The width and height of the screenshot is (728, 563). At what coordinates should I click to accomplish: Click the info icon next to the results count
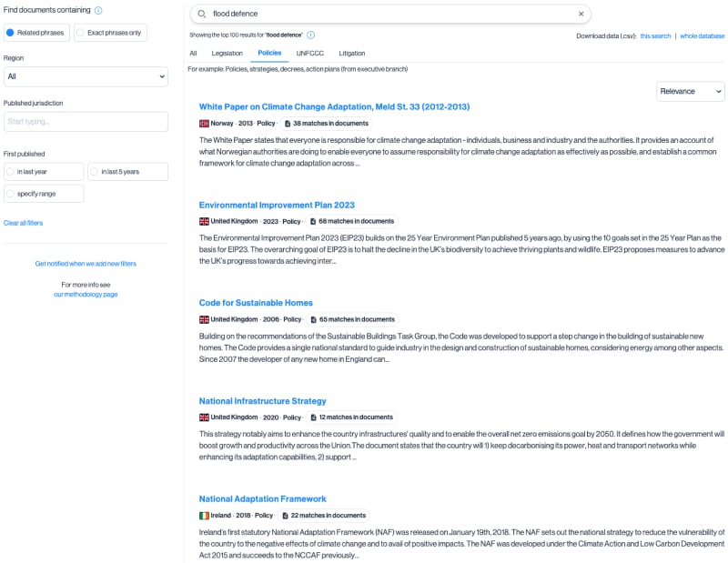pyautogui.click(x=309, y=34)
